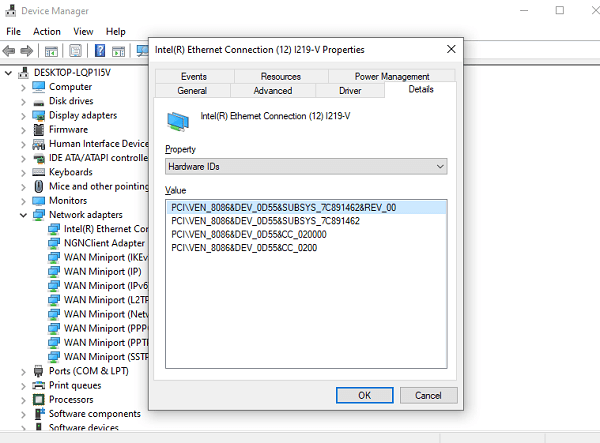Open the Action menu
Image resolution: width=600 pixels, height=443 pixels.
tap(47, 31)
